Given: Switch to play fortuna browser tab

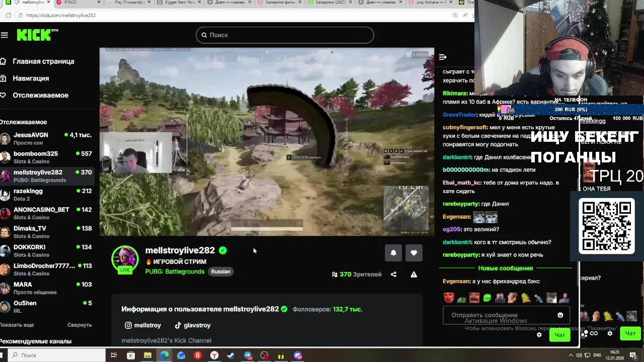Looking at the screenshot, I should coord(431,3).
